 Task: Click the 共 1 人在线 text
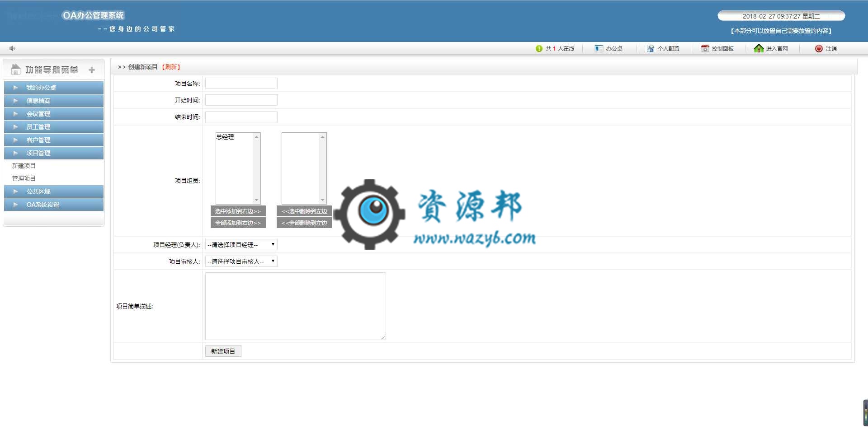pos(560,48)
